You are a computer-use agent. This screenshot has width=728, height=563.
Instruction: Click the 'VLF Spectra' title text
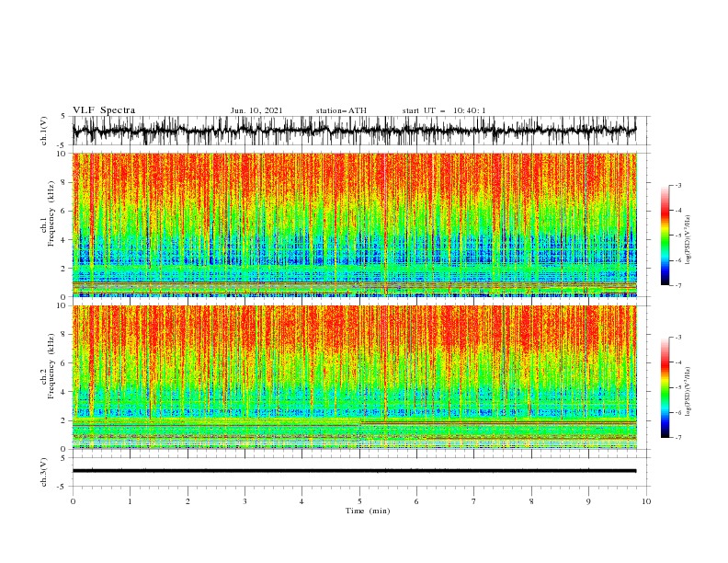[104, 110]
